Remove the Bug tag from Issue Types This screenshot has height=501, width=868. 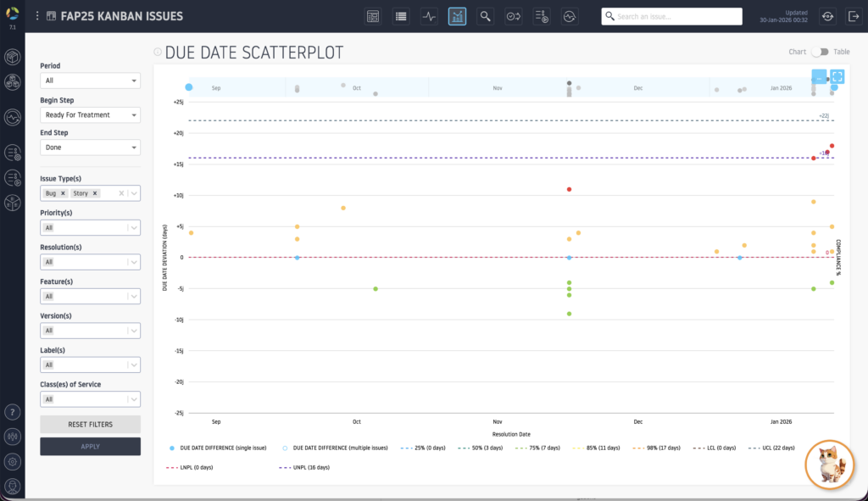[63, 193]
